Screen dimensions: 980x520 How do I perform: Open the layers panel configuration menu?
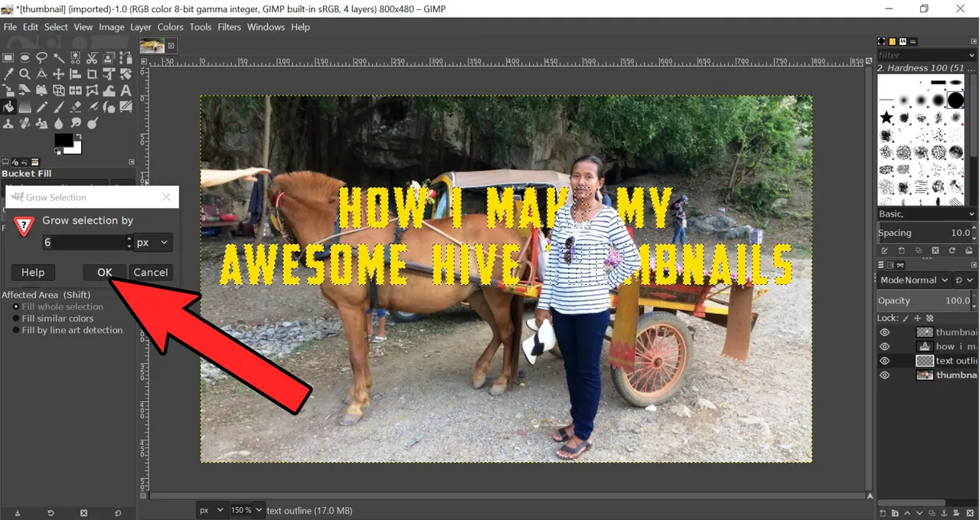pyautogui.click(x=974, y=265)
